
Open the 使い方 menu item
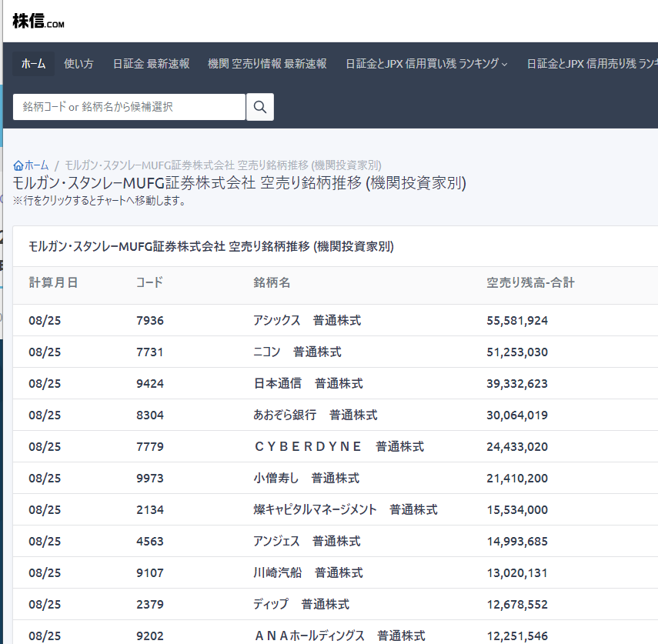[x=78, y=64]
